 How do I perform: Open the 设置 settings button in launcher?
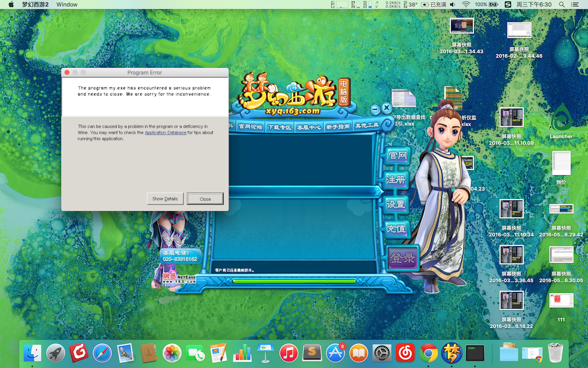397,205
